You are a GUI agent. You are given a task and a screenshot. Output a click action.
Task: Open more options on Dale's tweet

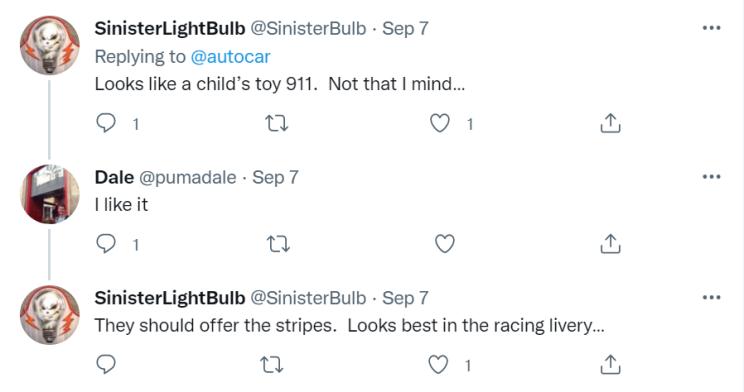(x=712, y=177)
